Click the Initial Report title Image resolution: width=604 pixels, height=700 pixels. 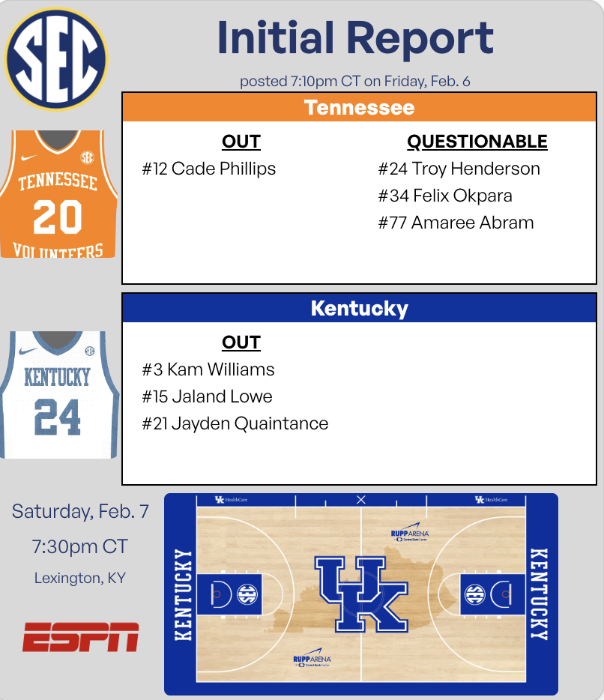(355, 38)
